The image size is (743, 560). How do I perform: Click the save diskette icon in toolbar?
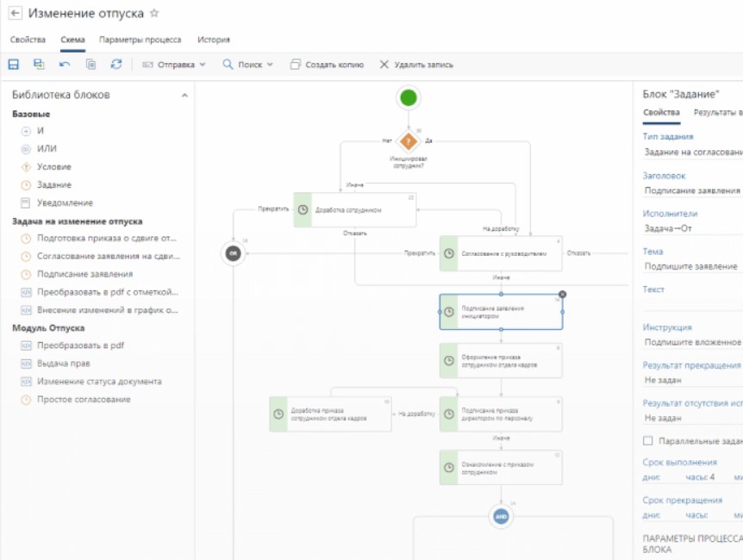[x=14, y=65]
